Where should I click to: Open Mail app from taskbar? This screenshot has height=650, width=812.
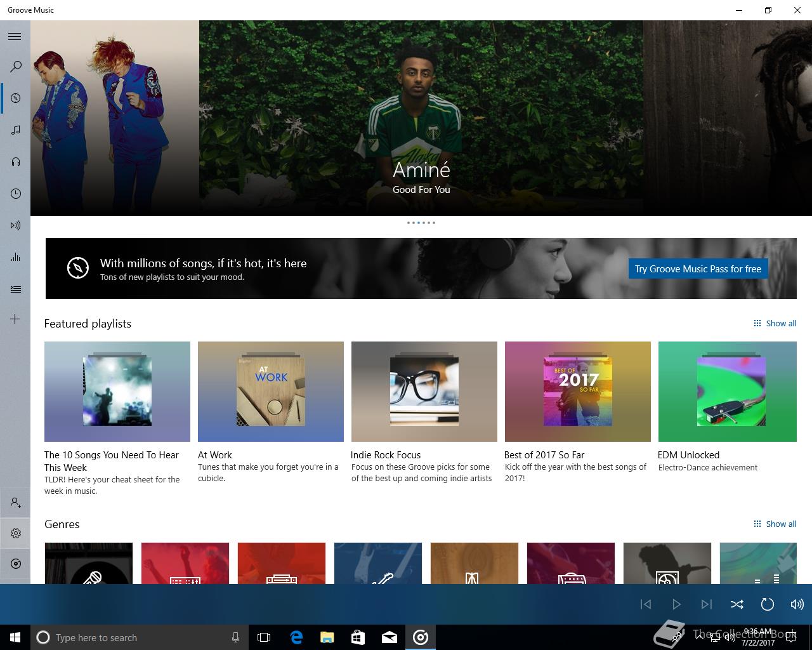coord(389,637)
